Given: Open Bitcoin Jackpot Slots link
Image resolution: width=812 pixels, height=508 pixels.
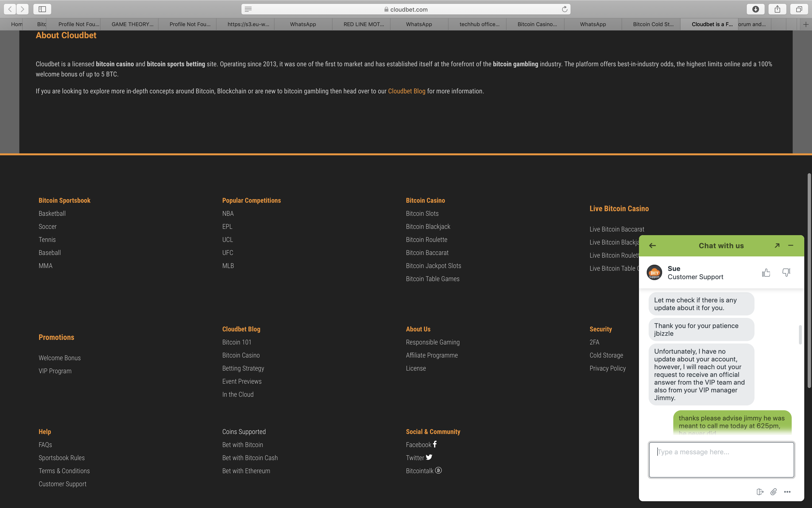Looking at the screenshot, I should (x=433, y=266).
